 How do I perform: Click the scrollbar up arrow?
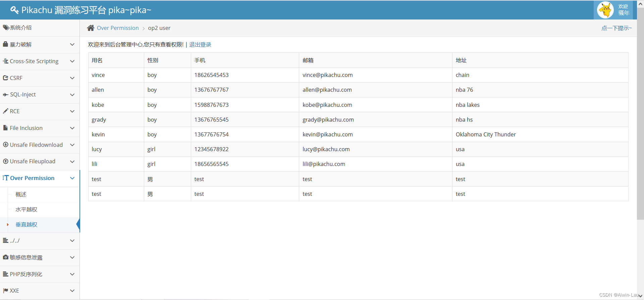pyautogui.click(x=640, y=3)
